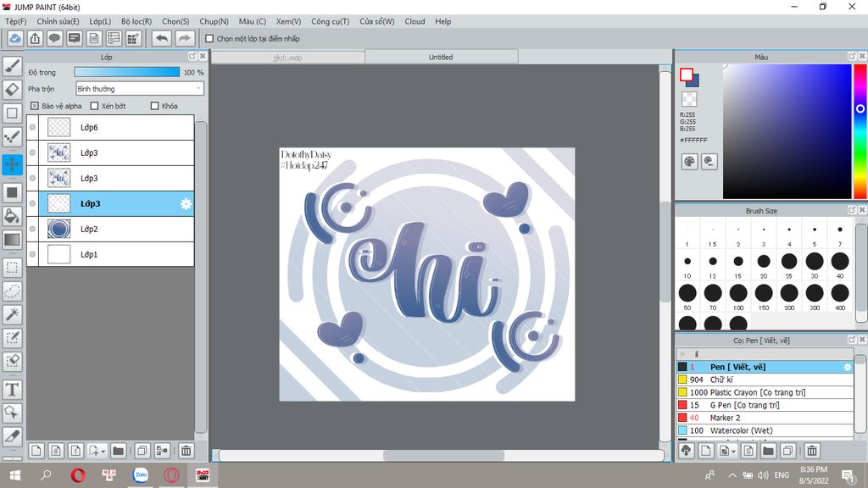Screen dimensions: 868x488
Task: Select Plastic Crayon brush
Action: [765, 392]
